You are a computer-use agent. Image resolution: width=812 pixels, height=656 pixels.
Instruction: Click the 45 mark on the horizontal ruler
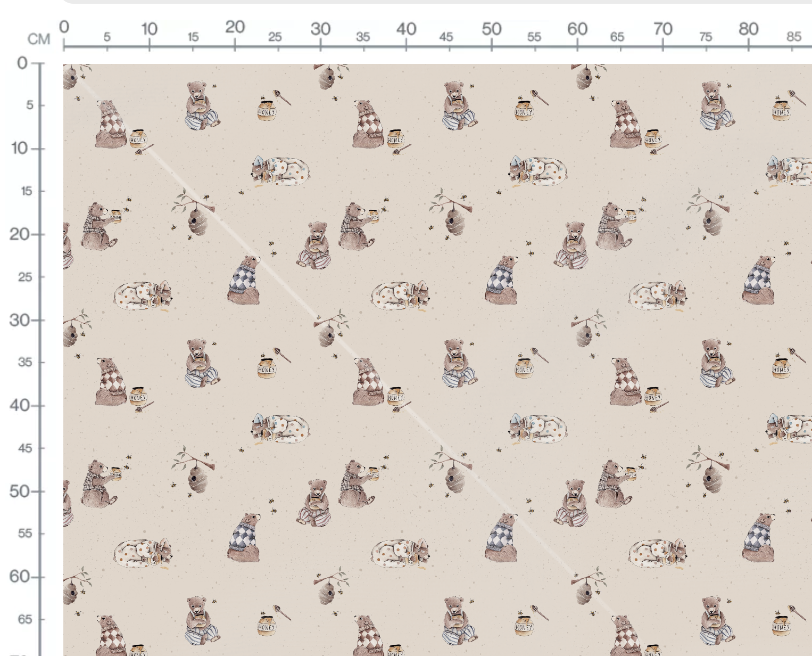pyautogui.click(x=446, y=37)
